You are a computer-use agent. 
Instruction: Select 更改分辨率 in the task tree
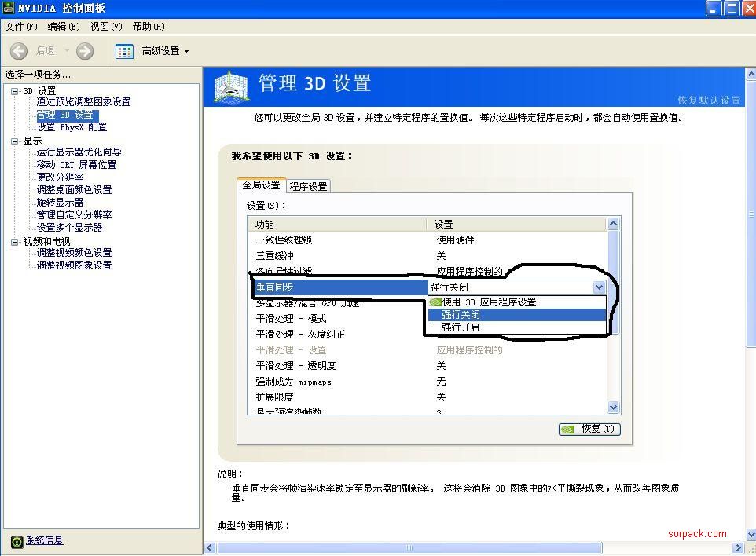tap(60, 177)
